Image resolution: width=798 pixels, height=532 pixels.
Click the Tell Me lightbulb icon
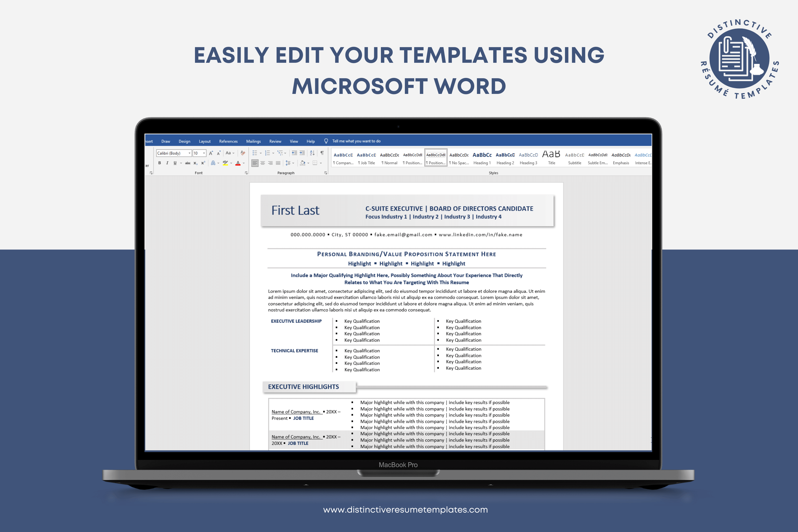pos(326,141)
